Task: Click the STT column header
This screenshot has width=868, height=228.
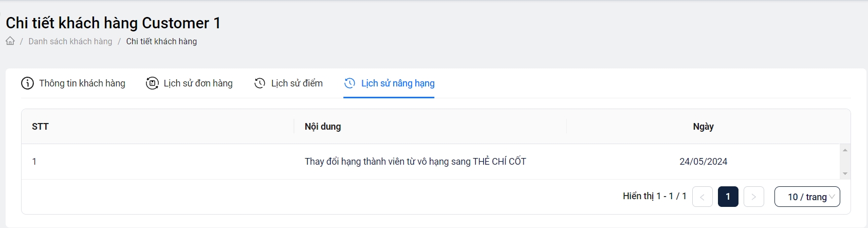Action: [40, 127]
